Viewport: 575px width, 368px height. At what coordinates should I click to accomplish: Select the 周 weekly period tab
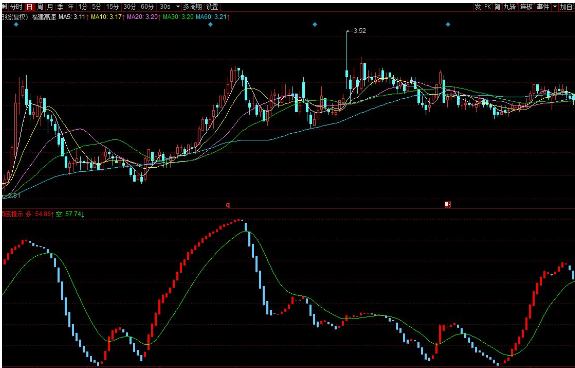click(x=40, y=7)
